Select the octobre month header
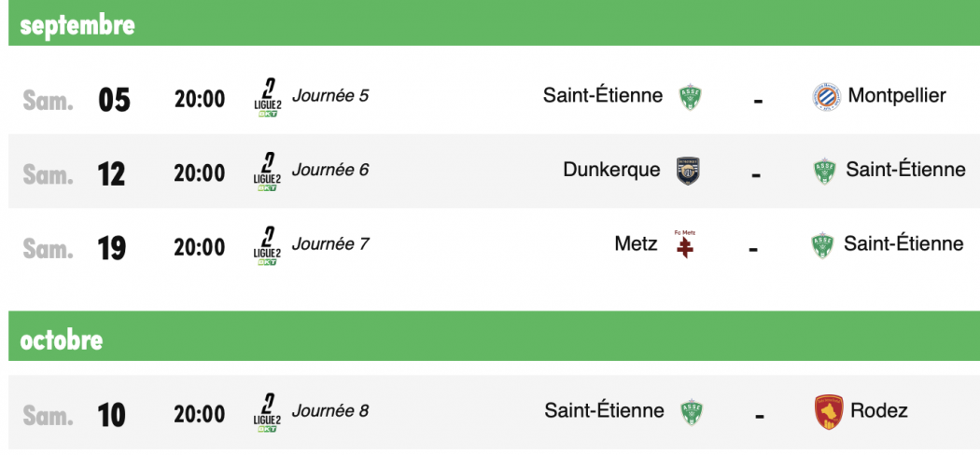 pyautogui.click(x=494, y=337)
